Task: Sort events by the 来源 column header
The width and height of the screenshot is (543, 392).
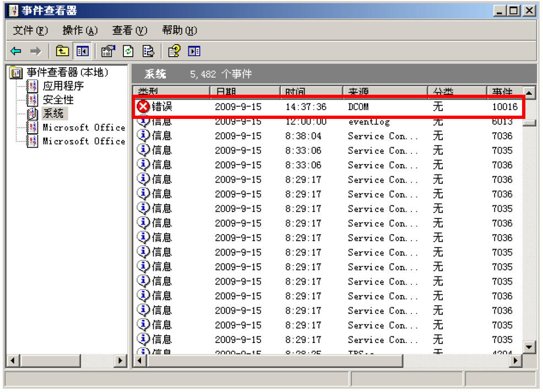Action: tap(384, 91)
